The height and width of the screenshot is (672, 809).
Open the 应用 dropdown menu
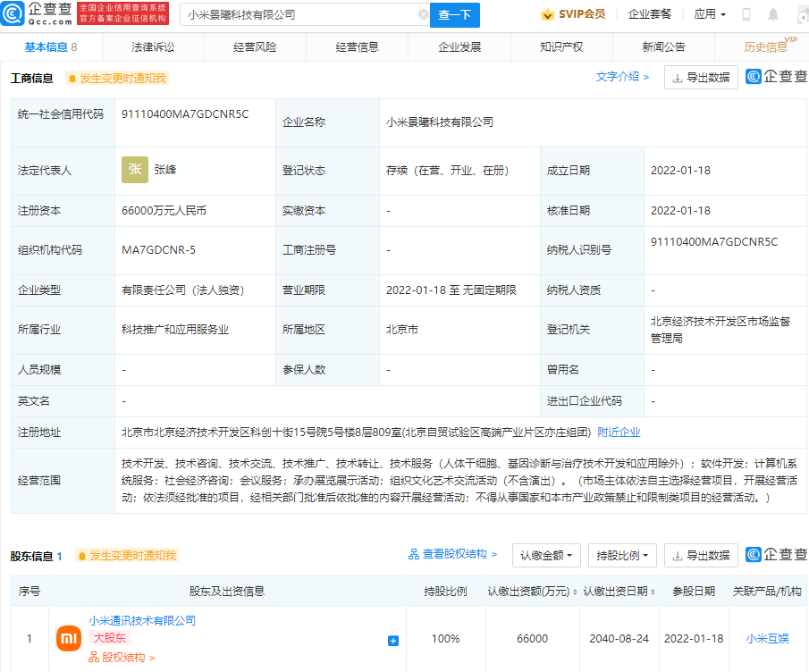point(710,14)
